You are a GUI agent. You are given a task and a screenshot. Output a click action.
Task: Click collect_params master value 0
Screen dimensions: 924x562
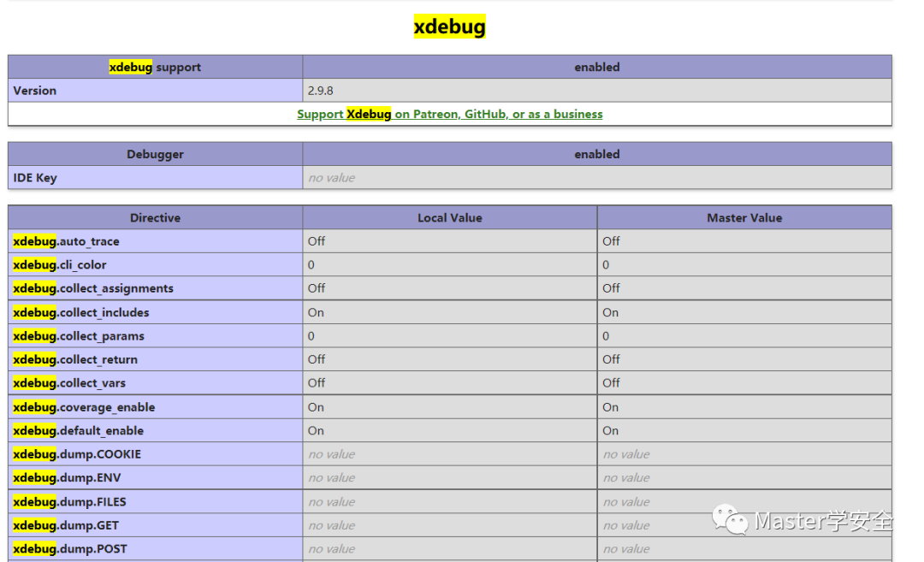click(606, 336)
